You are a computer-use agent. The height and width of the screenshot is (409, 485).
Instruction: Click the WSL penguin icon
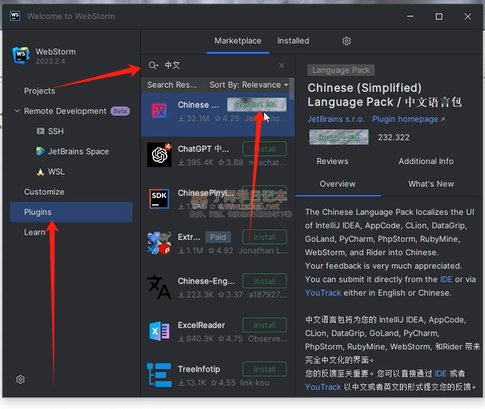click(x=40, y=172)
